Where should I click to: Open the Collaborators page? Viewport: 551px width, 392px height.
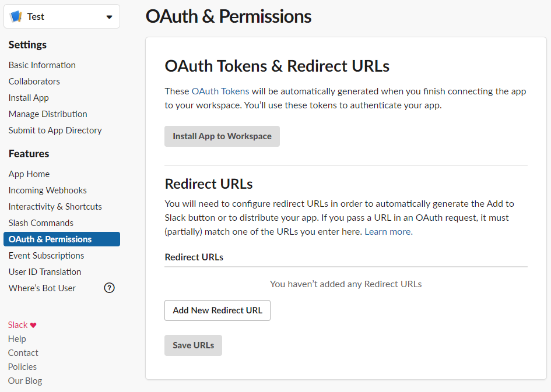click(x=34, y=81)
